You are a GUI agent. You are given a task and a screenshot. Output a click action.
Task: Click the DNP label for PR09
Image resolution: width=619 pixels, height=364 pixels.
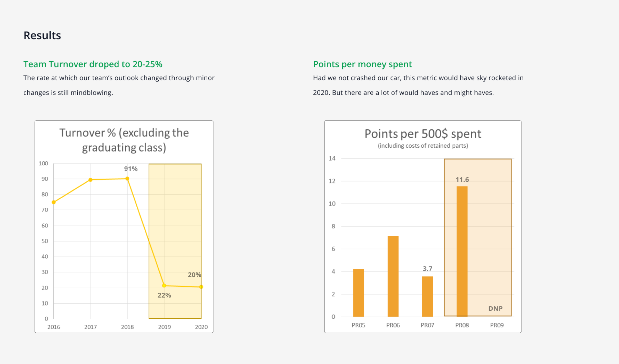(495, 308)
